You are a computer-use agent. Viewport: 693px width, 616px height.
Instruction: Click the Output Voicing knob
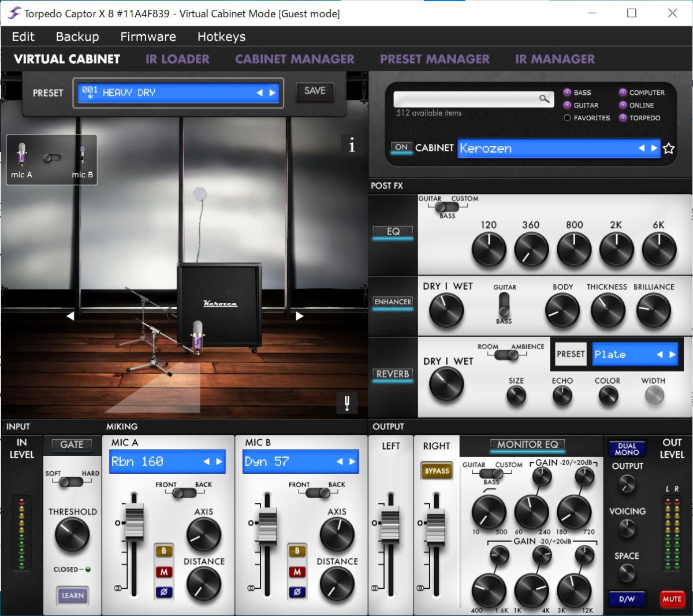click(x=627, y=528)
